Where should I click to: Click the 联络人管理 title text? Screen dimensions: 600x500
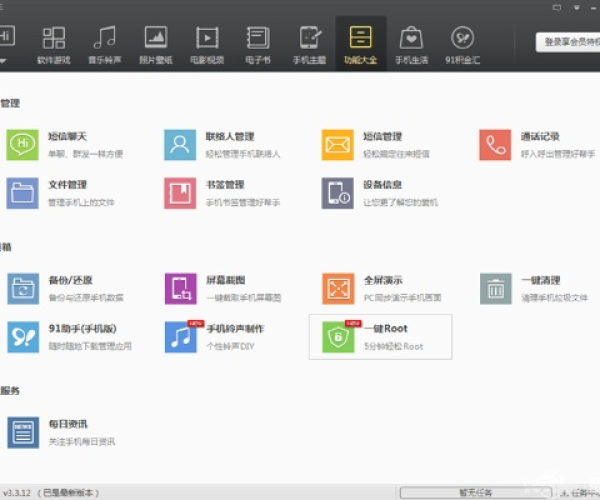(230, 137)
